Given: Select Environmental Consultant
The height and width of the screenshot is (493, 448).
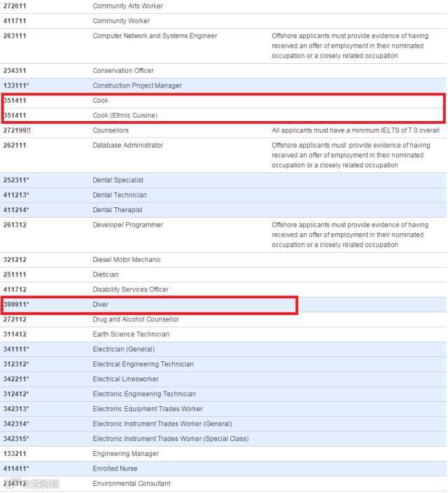Looking at the screenshot, I should point(132,484).
